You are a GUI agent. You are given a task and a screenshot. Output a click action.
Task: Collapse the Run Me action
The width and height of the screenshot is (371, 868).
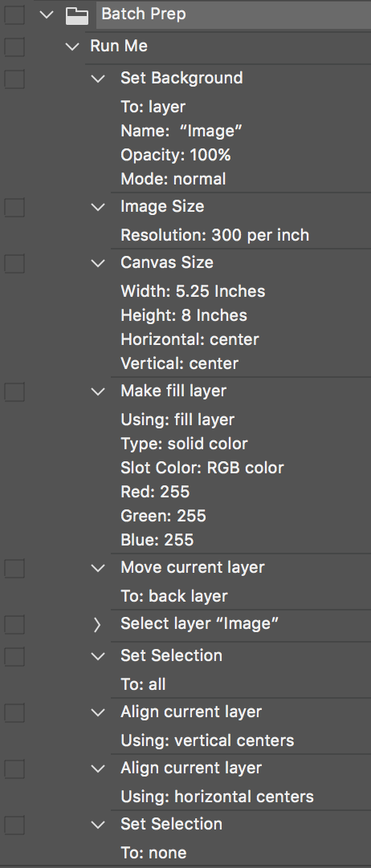point(72,47)
